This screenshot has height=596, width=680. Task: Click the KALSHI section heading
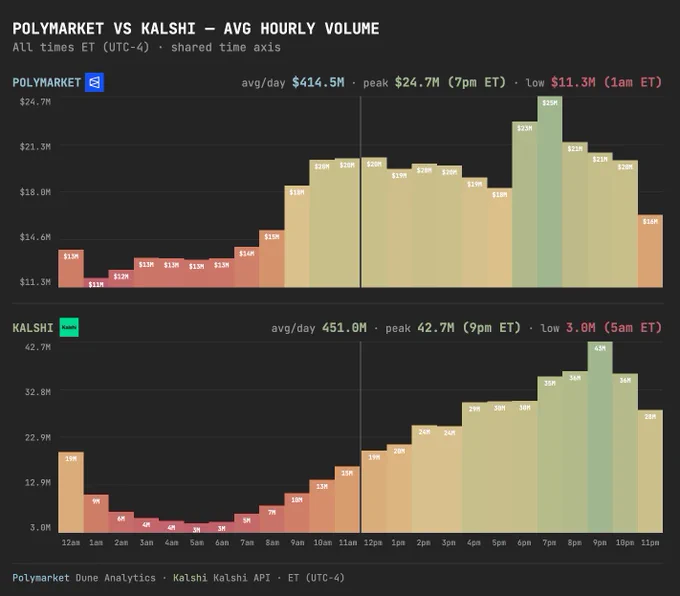(33, 327)
